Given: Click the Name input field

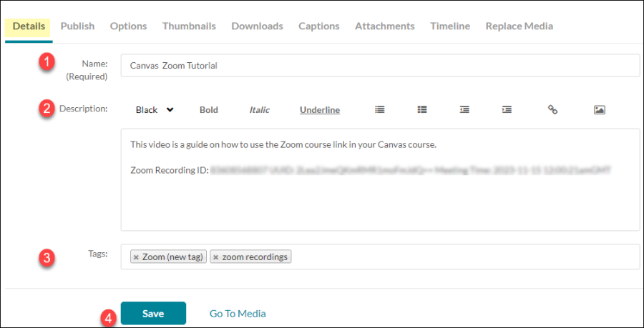Looking at the screenshot, I should tap(380, 66).
